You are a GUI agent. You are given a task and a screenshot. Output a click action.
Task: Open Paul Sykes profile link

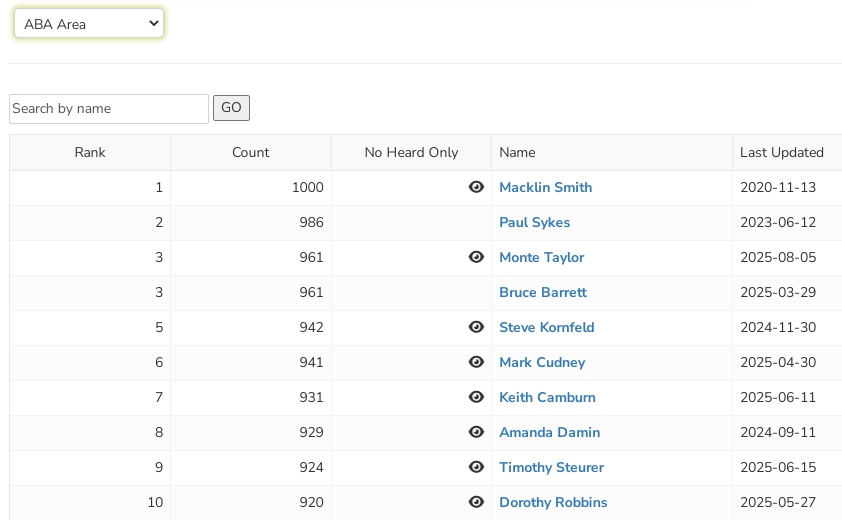click(x=534, y=222)
